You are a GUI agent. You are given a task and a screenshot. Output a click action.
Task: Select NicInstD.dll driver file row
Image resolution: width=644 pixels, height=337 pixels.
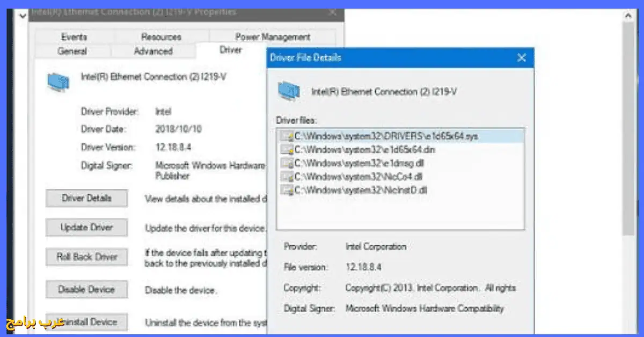pyautogui.click(x=400, y=190)
